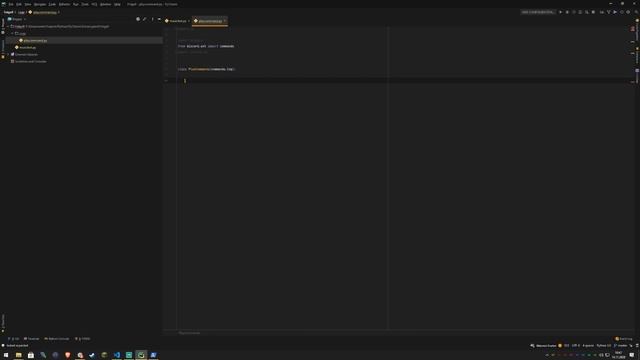Open the Project view selector dropdown
Screen dimensions: 640x360
coord(17,19)
